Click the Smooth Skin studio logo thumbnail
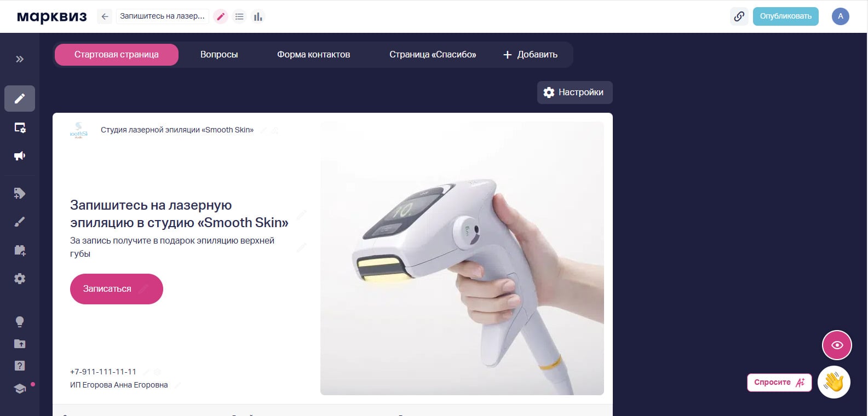 point(79,130)
